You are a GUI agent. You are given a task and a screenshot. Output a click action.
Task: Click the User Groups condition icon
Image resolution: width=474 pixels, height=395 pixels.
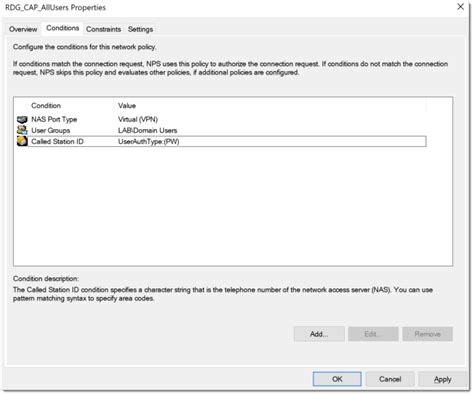pos(22,130)
